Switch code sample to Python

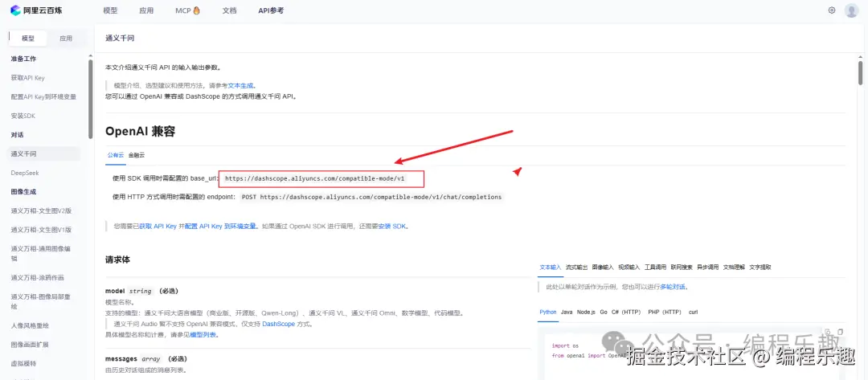tap(548, 312)
